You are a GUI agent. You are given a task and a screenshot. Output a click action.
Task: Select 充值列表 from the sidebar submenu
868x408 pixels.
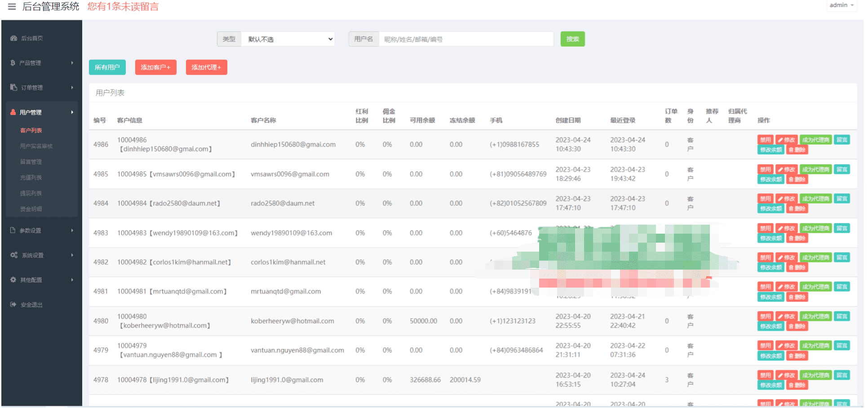pyautogui.click(x=31, y=177)
